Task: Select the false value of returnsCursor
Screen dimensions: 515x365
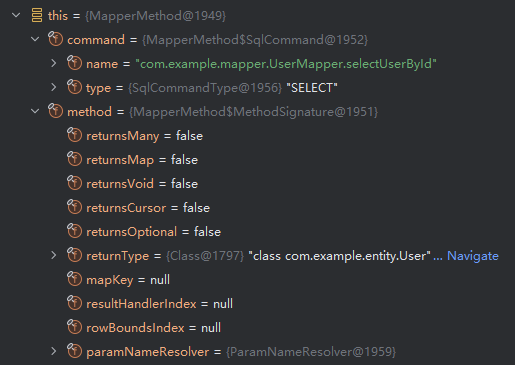Action: tap(196, 208)
